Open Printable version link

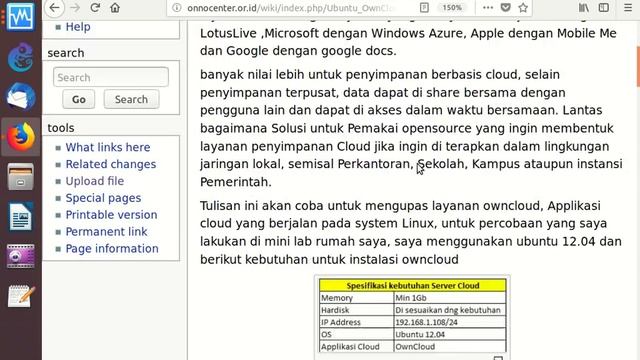[x=111, y=215]
